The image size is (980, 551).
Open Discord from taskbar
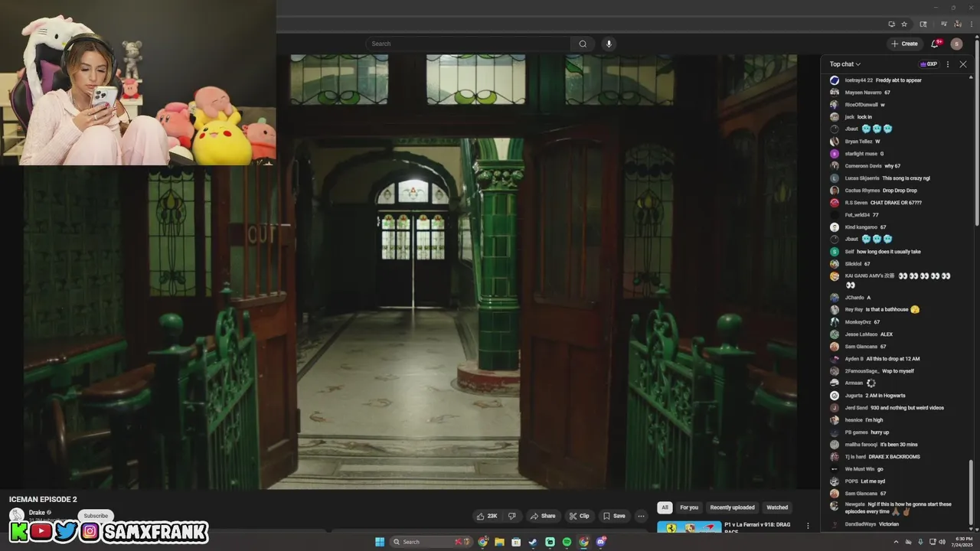[601, 542]
